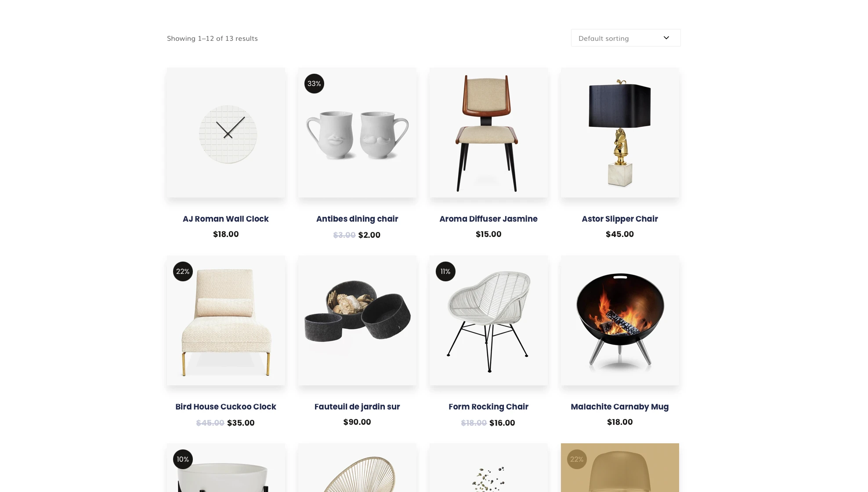The width and height of the screenshot is (868, 492).
Task: Click the fire pit product image
Action: pos(620,320)
